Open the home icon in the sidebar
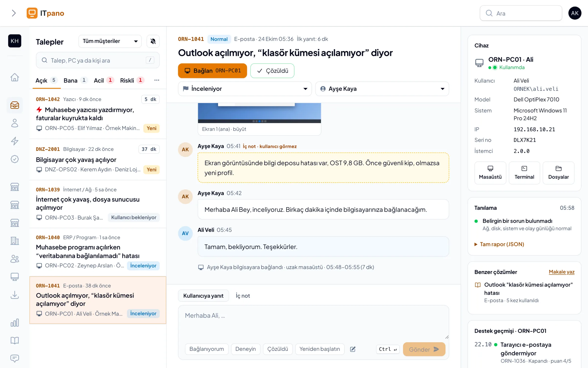 tap(15, 77)
